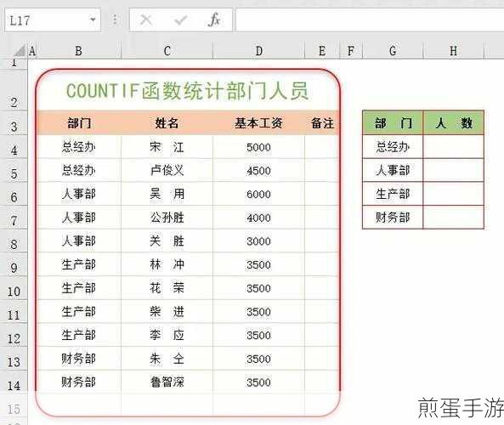
Task: Click 总经办 in the summary table
Action: click(x=393, y=147)
